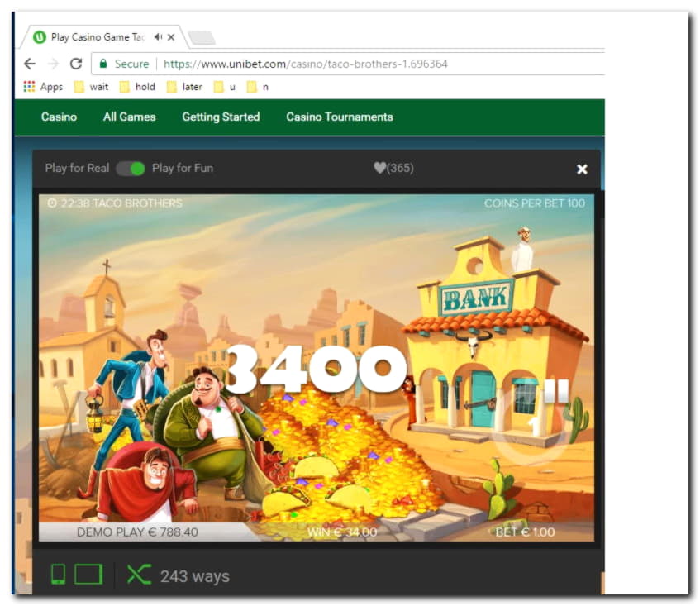This screenshot has height=606, width=700.
Task: Click the COINS PER BET 100 label
Action: (x=535, y=203)
